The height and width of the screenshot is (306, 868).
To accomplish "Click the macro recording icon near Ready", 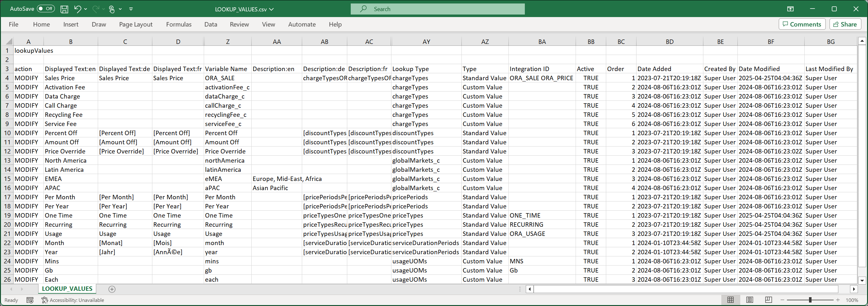I will pyautogui.click(x=30, y=300).
